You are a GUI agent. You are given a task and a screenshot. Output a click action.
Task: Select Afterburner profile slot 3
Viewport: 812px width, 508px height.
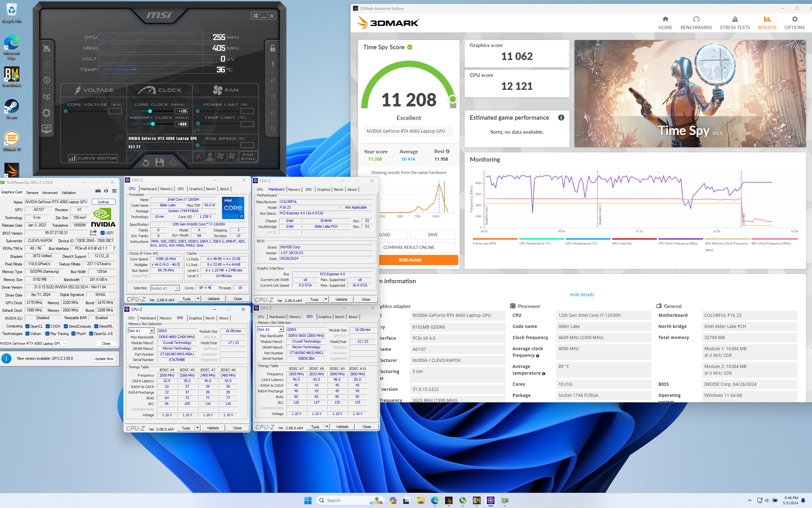click(272, 97)
